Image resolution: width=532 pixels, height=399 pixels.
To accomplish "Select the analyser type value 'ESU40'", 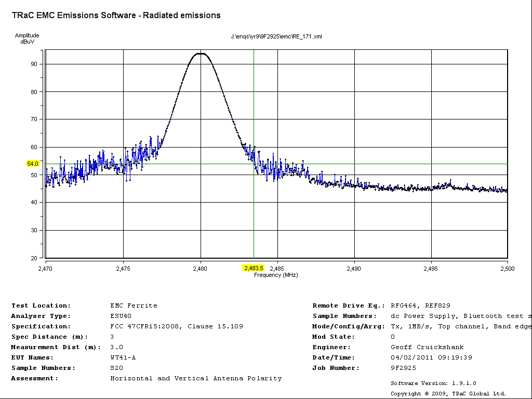I will pos(121,316).
